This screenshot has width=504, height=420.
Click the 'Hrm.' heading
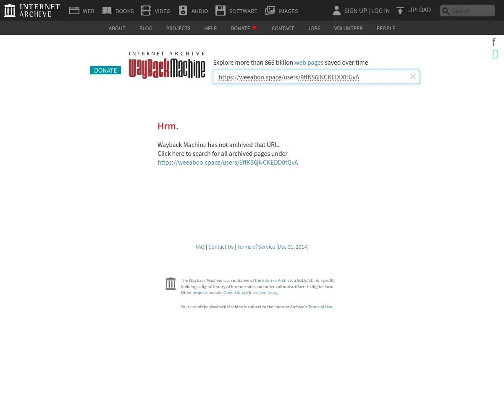tap(168, 126)
